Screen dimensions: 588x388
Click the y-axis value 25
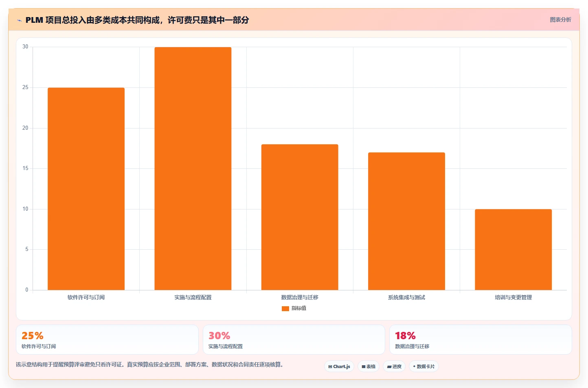tap(25, 87)
